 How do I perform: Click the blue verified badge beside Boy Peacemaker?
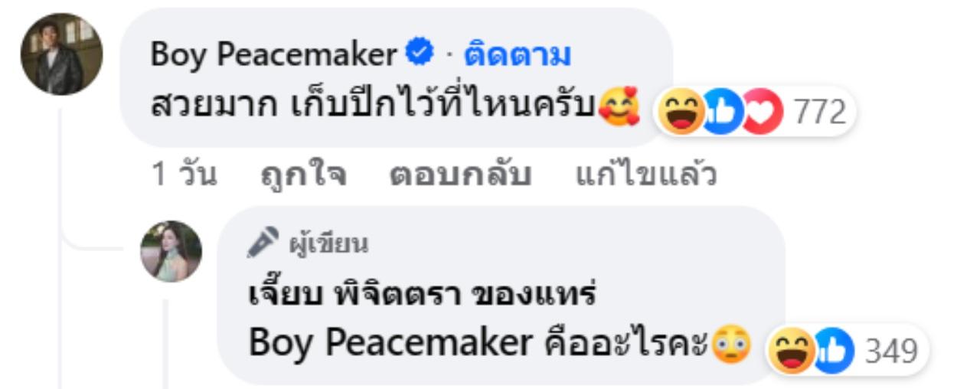419,54
